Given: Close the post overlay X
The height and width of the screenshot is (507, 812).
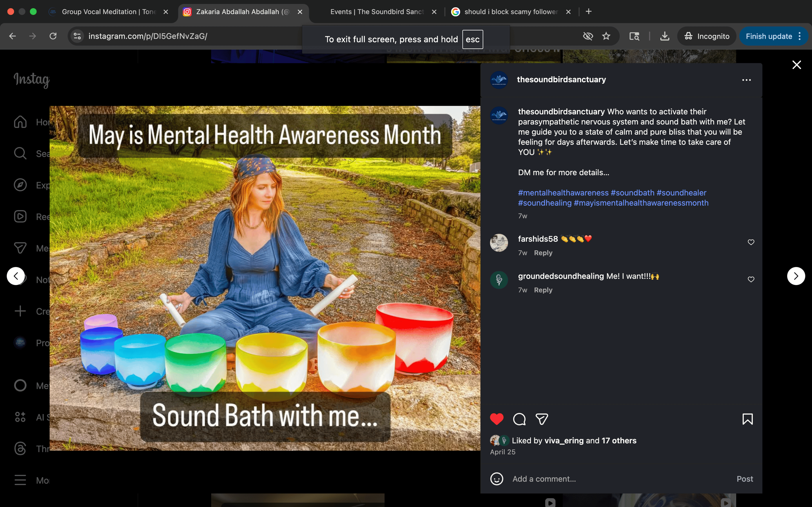Looking at the screenshot, I should point(797,65).
